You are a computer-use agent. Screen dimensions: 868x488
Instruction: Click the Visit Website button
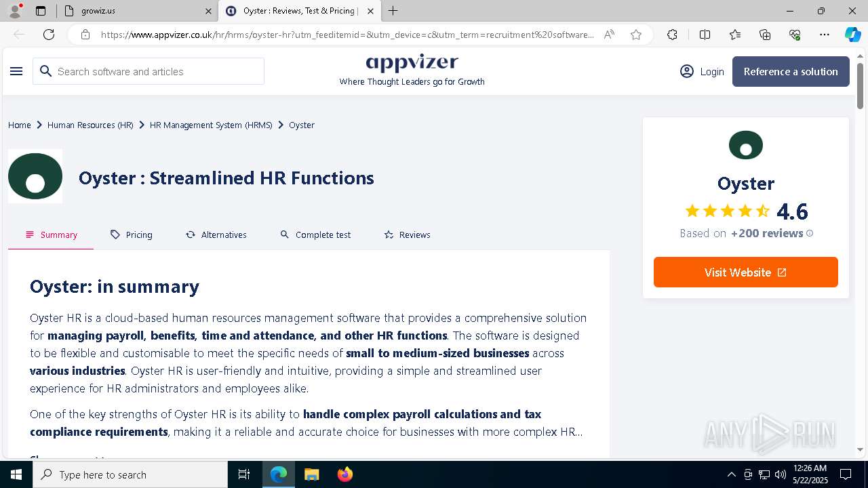(746, 272)
